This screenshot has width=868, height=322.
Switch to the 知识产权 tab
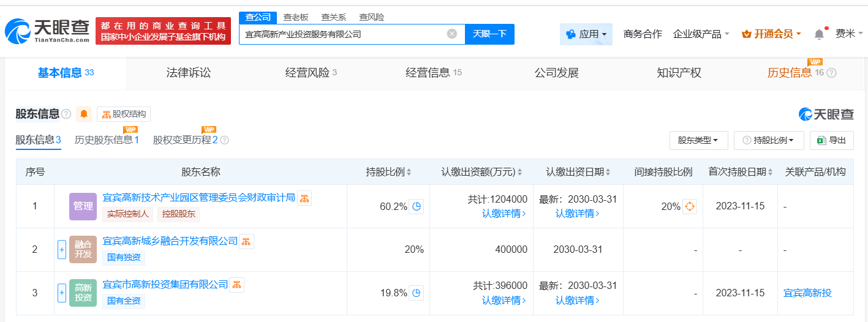679,73
